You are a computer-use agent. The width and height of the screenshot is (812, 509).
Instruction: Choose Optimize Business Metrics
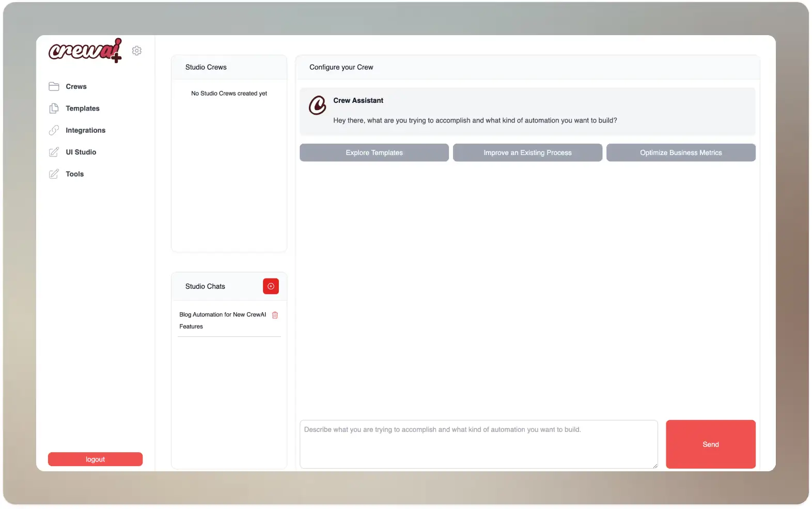681,152
